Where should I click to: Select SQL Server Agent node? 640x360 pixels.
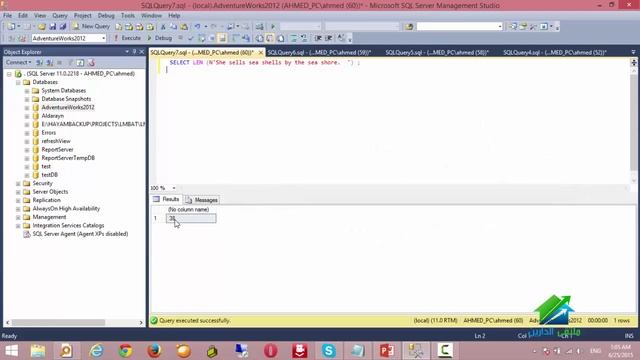(80, 234)
